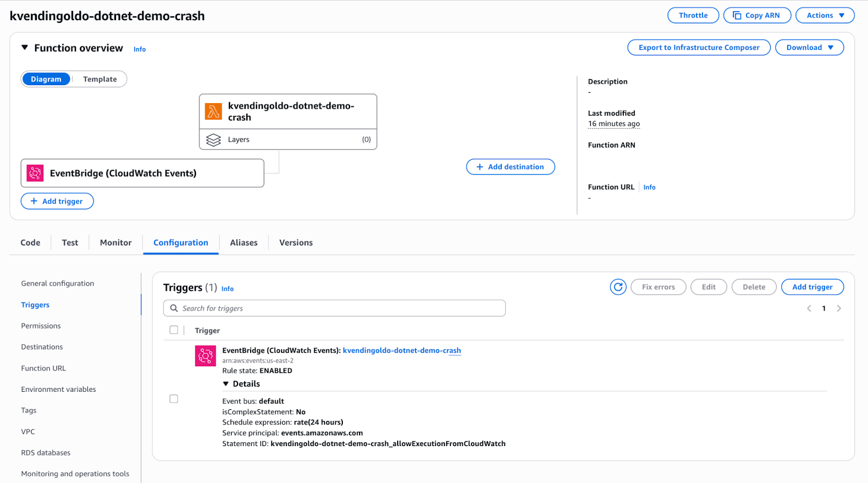Click the Search for triggers field
868x483 pixels.
(334, 308)
